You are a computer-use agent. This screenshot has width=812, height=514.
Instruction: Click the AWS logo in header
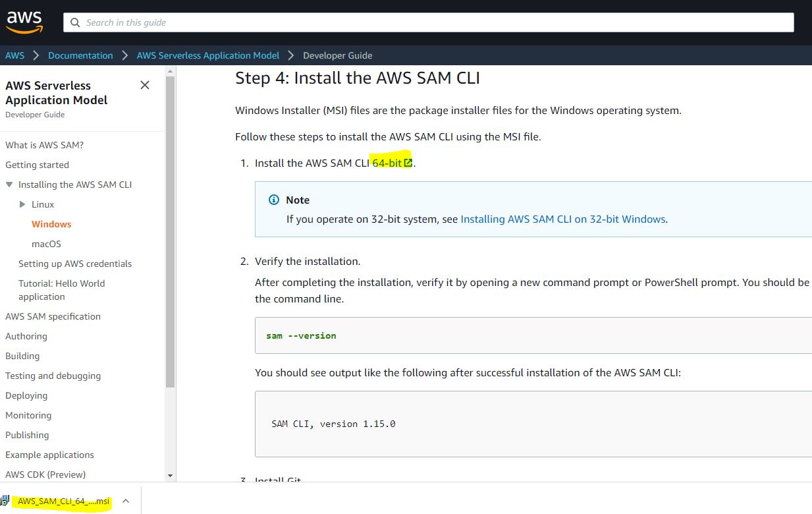(24, 21)
